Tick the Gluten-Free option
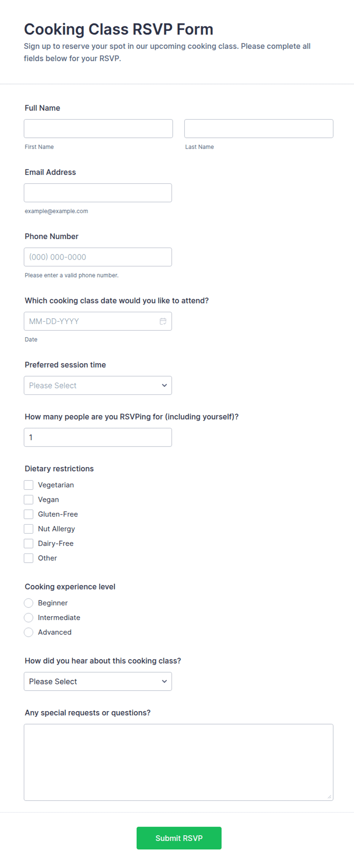The width and height of the screenshot is (354, 868). coord(29,514)
